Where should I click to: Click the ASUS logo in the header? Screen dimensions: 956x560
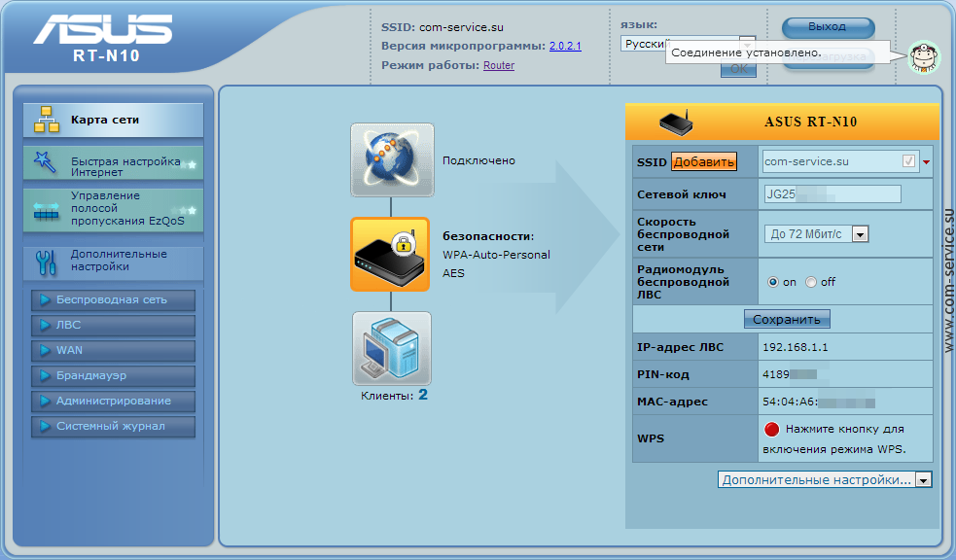(x=102, y=28)
